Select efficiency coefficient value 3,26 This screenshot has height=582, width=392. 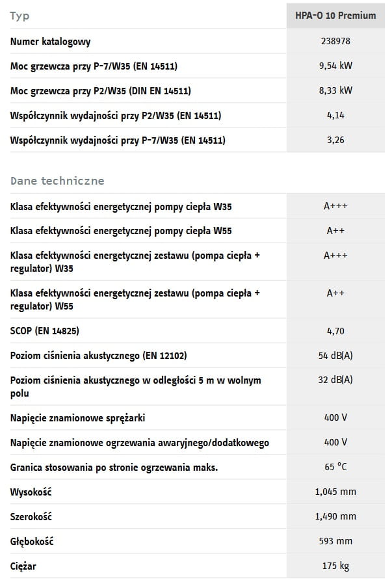coord(335,140)
